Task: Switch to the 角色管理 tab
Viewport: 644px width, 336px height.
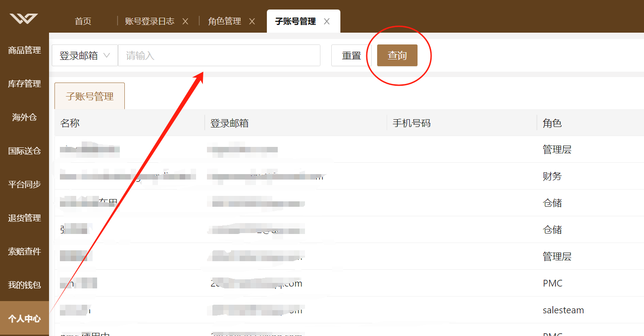Action: click(225, 21)
